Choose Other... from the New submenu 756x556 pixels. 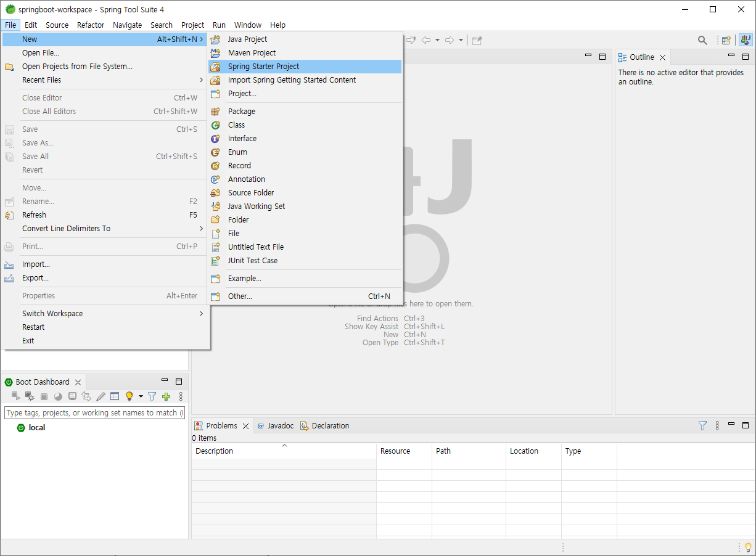pos(305,296)
